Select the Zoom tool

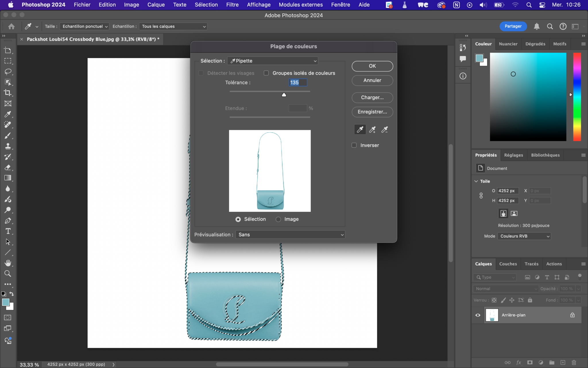pyautogui.click(x=8, y=274)
